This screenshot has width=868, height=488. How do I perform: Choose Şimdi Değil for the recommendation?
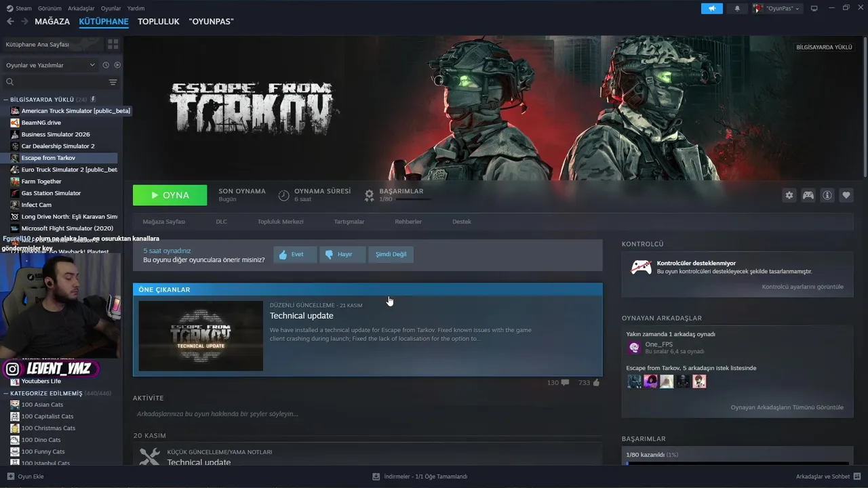(x=391, y=254)
